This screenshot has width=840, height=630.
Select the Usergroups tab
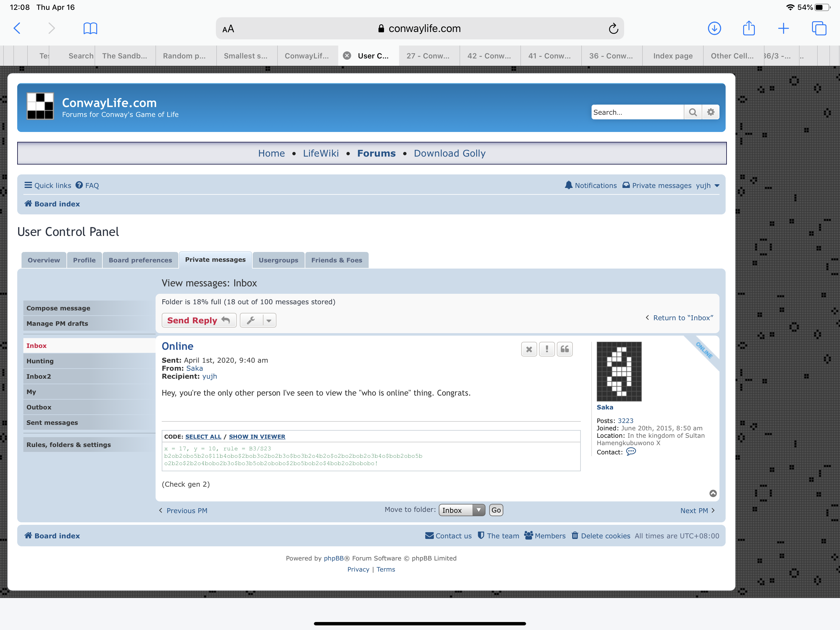point(278,260)
